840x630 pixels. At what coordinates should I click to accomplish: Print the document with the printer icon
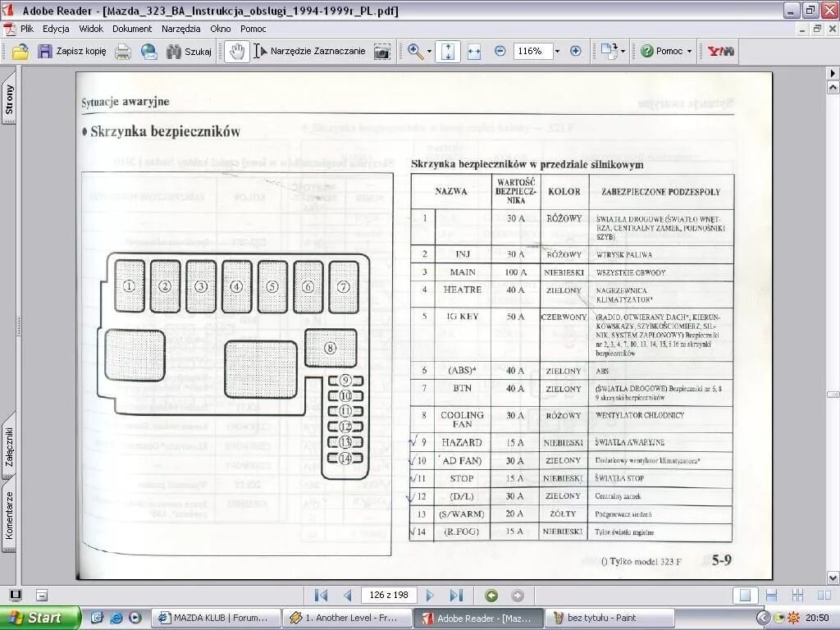123,52
